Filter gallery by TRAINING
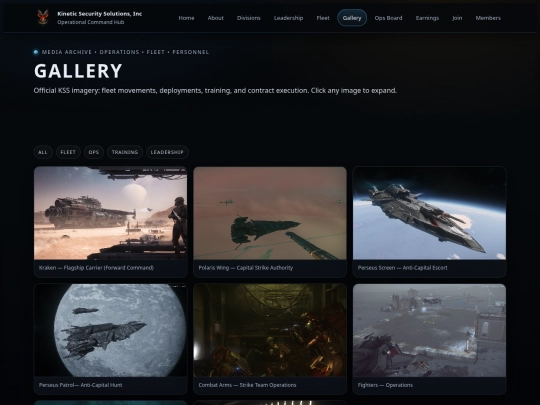The height and width of the screenshot is (405, 540). [125, 152]
